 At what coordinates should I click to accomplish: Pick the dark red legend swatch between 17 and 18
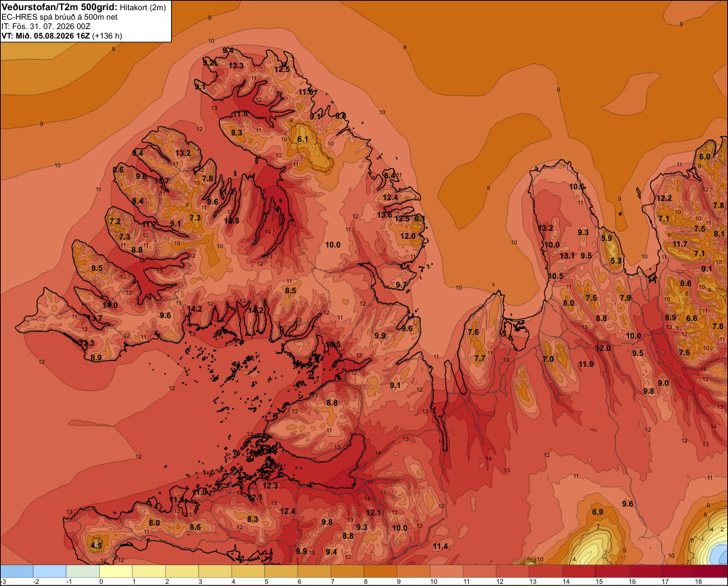coord(678,571)
